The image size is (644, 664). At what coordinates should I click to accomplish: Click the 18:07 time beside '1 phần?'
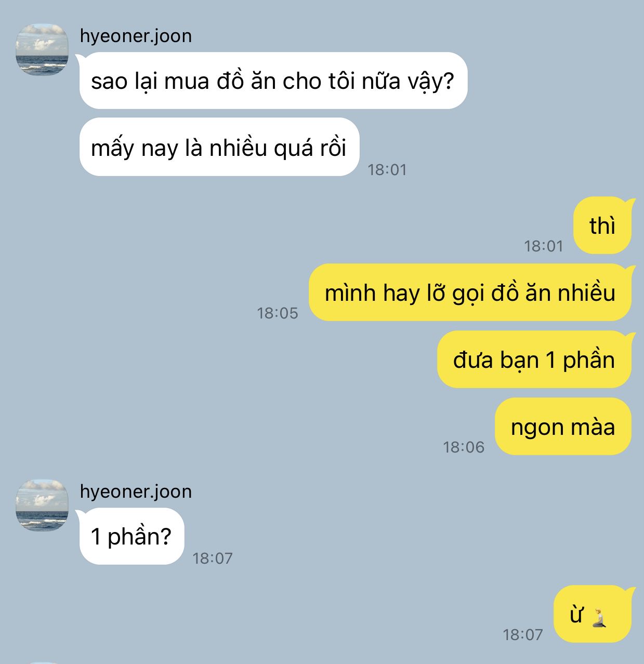[x=213, y=559]
